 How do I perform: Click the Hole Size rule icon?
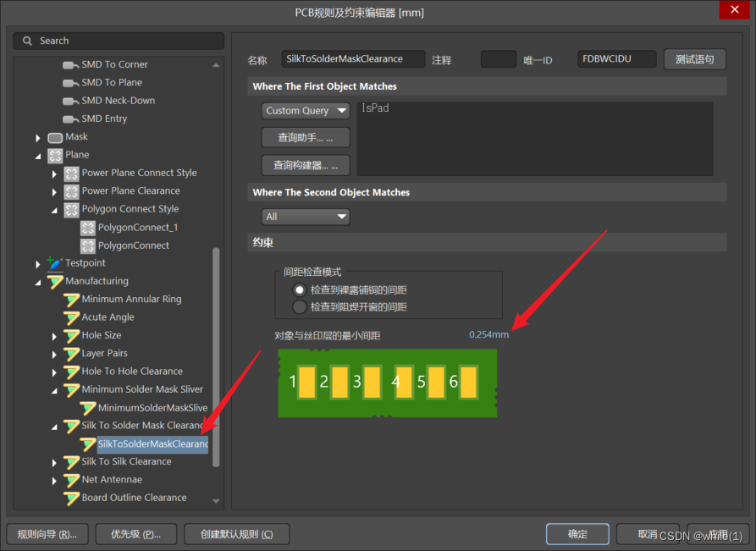click(x=72, y=336)
